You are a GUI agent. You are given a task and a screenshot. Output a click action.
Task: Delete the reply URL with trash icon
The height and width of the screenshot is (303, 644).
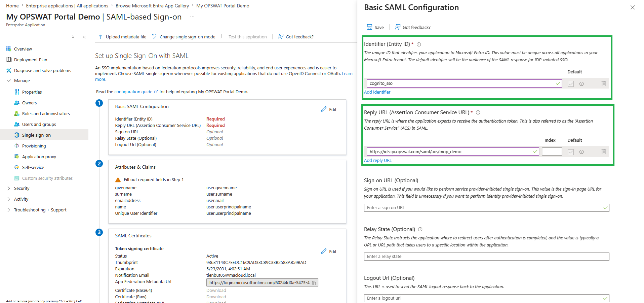tap(604, 152)
